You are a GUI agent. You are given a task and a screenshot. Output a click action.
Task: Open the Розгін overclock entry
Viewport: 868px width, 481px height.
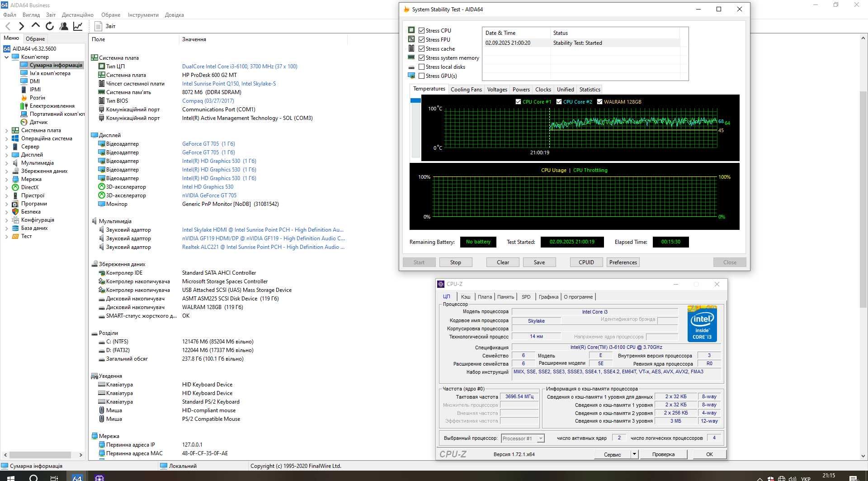point(37,98)
